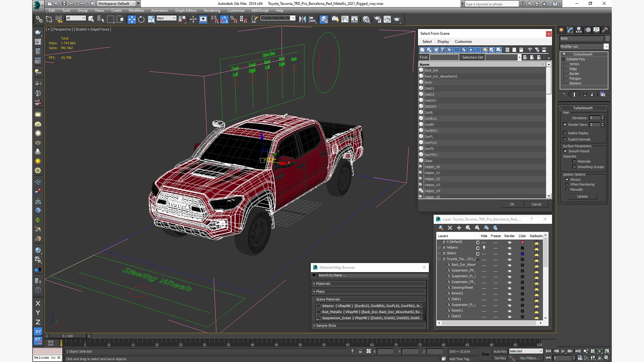Select the When Rendering update option
This screenshot has height=362, width=644.
567,184
